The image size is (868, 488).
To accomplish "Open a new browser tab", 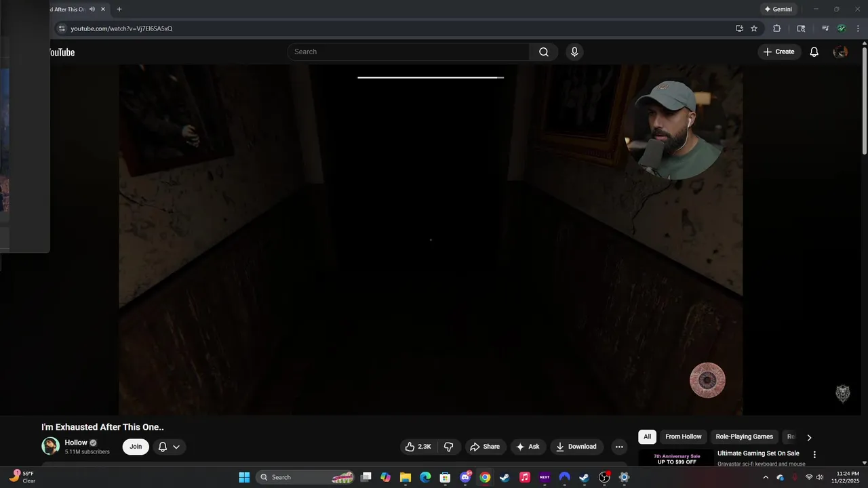I will click(119, 9).
